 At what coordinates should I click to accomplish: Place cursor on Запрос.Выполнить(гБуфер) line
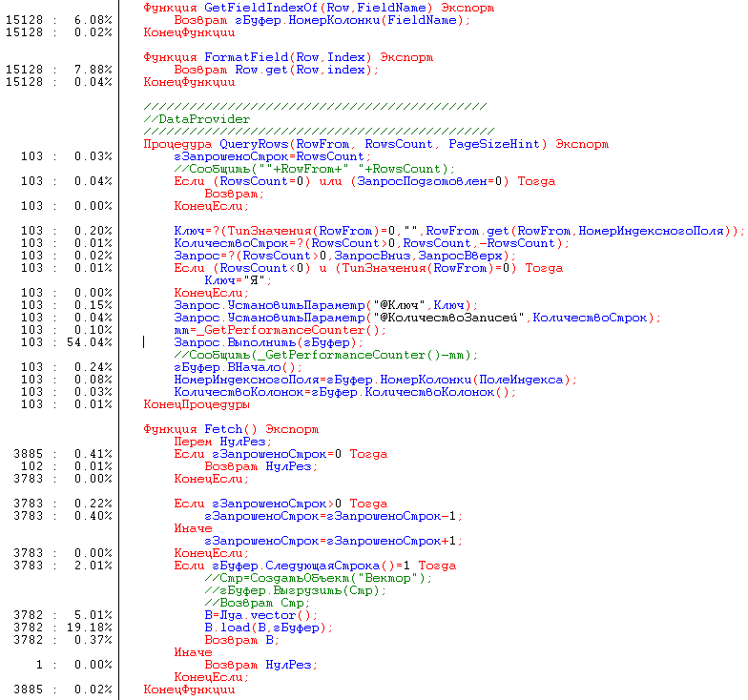pos(268,342)
